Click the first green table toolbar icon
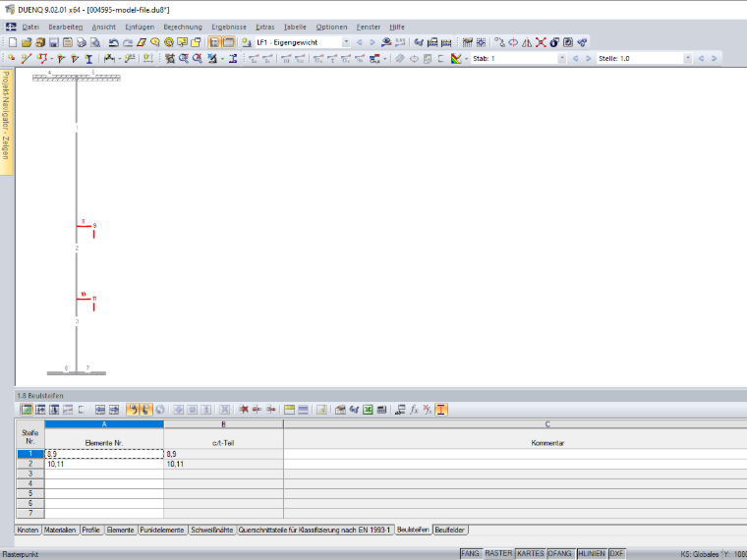747x560 pixels. [x=27, y=410]
